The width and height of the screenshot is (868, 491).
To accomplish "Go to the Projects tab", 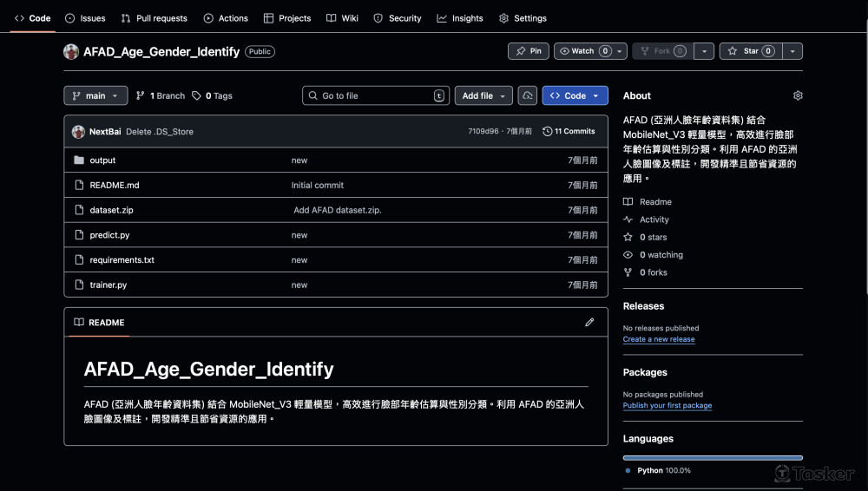I will [x=287, y=18].
